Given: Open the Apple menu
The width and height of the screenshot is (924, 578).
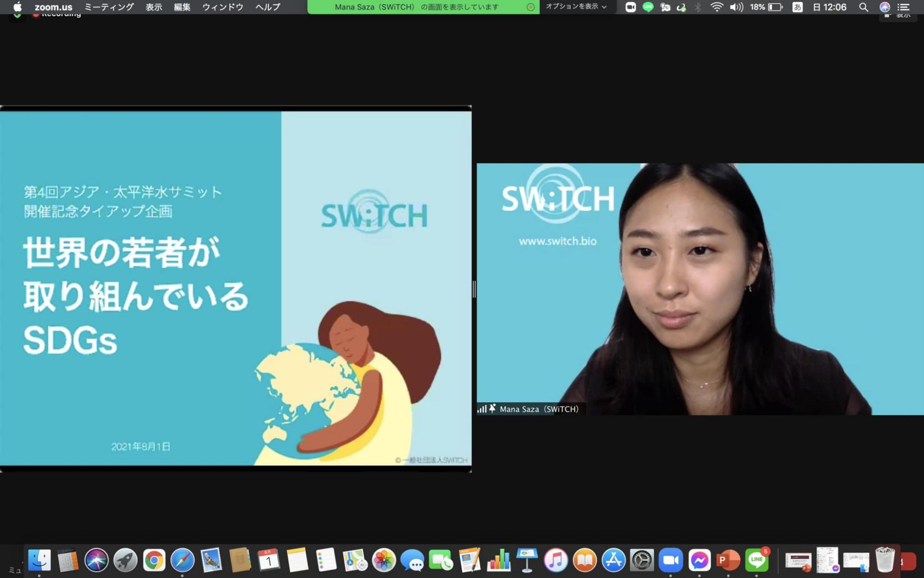Looking at the screenshot, I should [18, 7].
